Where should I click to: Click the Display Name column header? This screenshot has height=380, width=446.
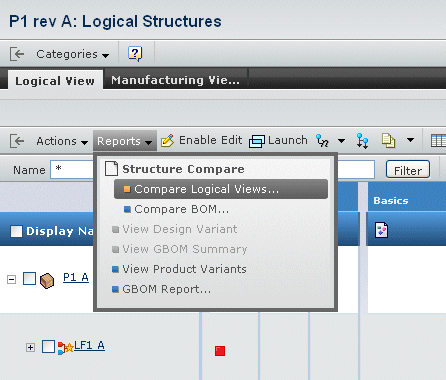point(60,231)
